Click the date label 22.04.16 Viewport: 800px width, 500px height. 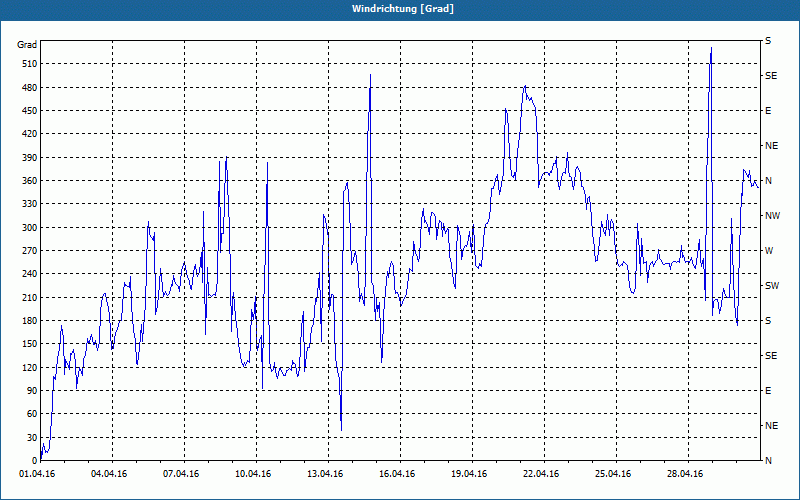point(541,474)
